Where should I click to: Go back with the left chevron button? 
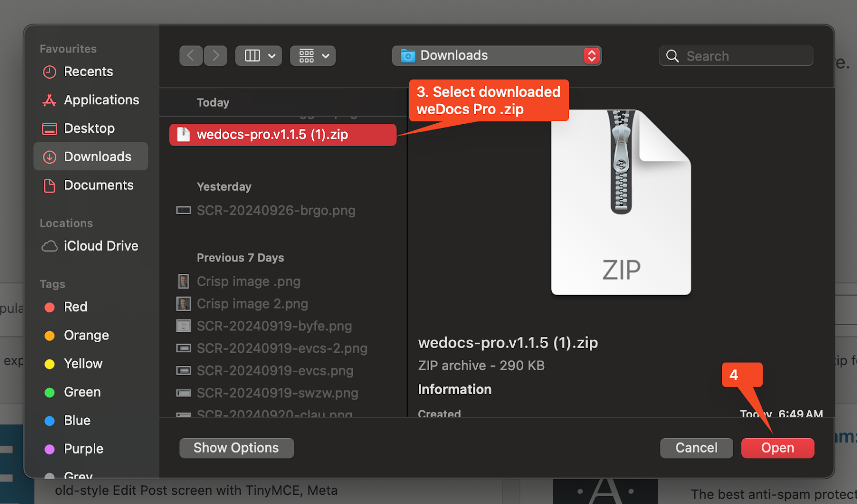click(x=191, y=56)
